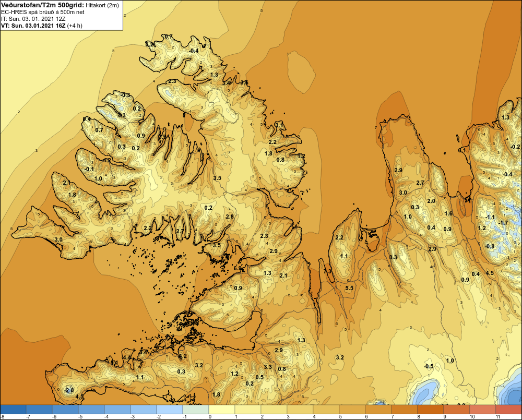Click the initial time line "IT: Sun. 03. 01. 2021 12Z"

pyautogui.click(x=33, y=19)
